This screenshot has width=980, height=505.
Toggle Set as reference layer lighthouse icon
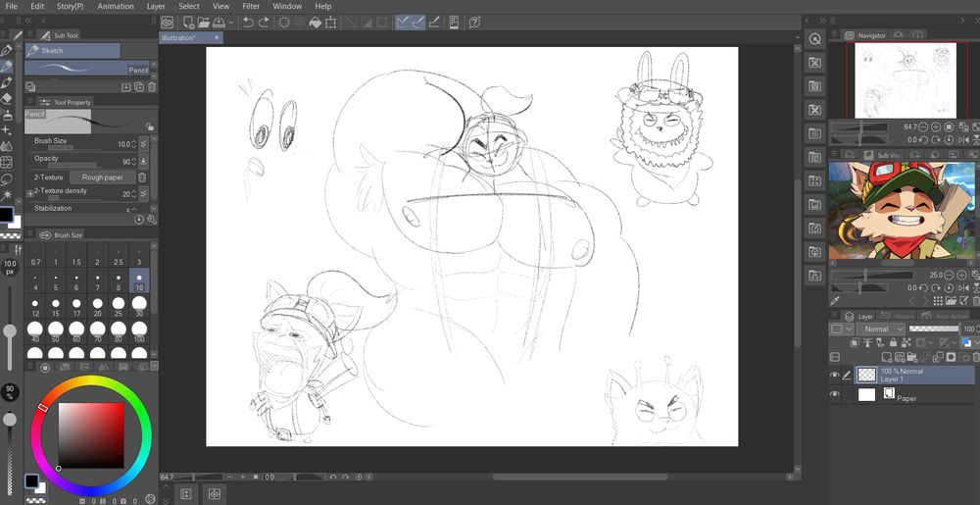pos(867,343)
